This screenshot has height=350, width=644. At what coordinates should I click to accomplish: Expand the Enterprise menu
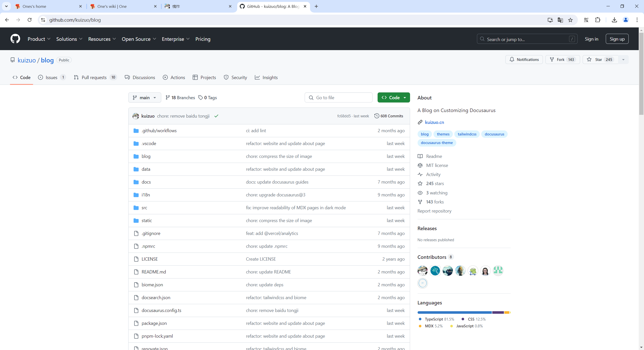point(176,39)
